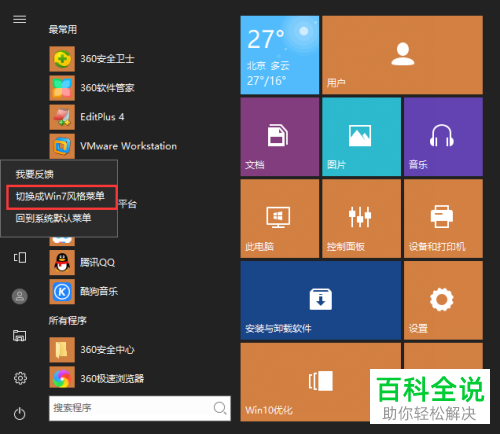Viewport: 500px width, 434px height.
Task: Click the Win10 optimization sidebar icon
Action: point(20,257)
